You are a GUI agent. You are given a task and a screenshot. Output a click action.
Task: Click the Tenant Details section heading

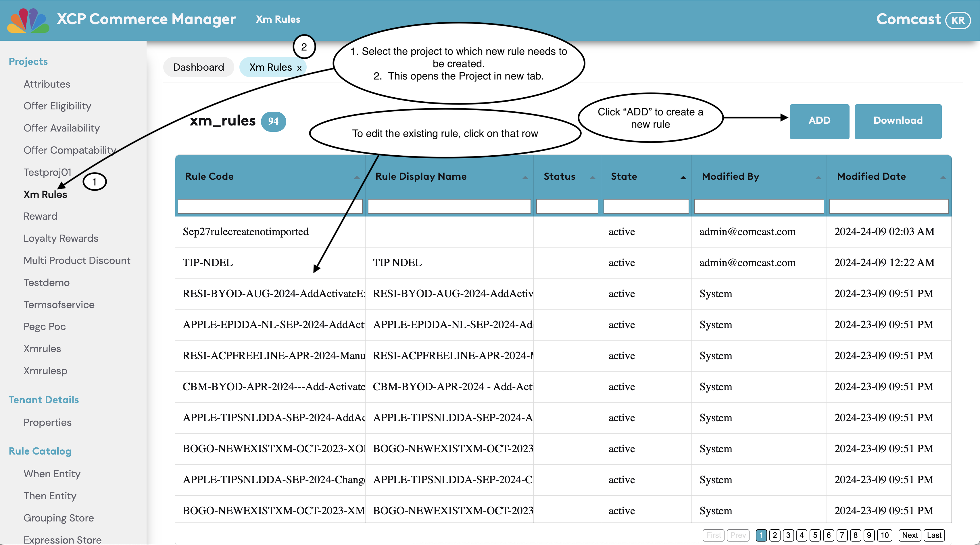(x=44, y=399)
